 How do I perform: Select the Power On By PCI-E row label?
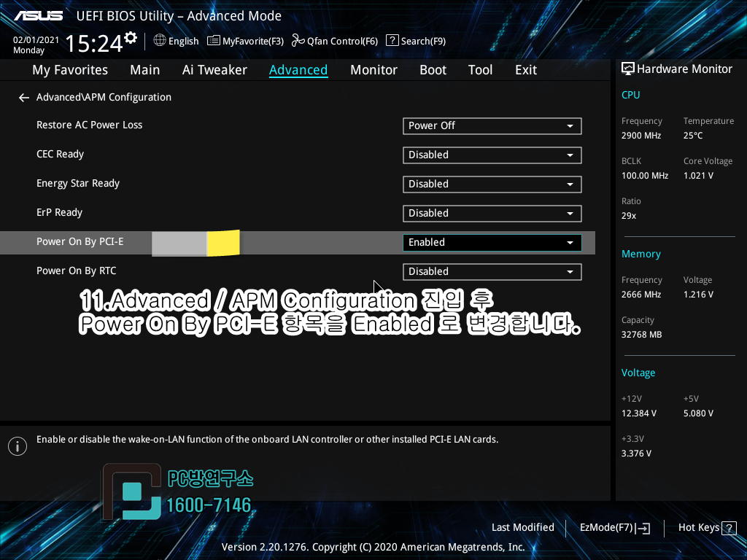click(80, 241)
